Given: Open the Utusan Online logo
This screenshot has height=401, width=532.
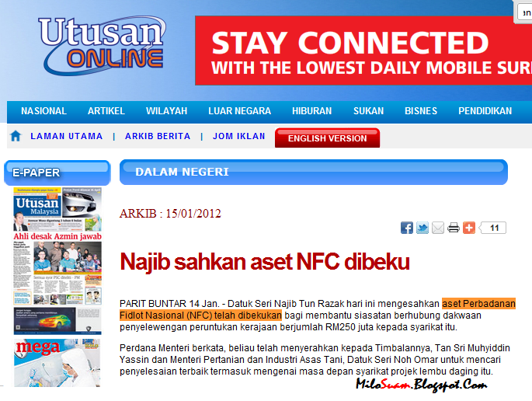Looking at the screenshot, I should coord(102,44).
